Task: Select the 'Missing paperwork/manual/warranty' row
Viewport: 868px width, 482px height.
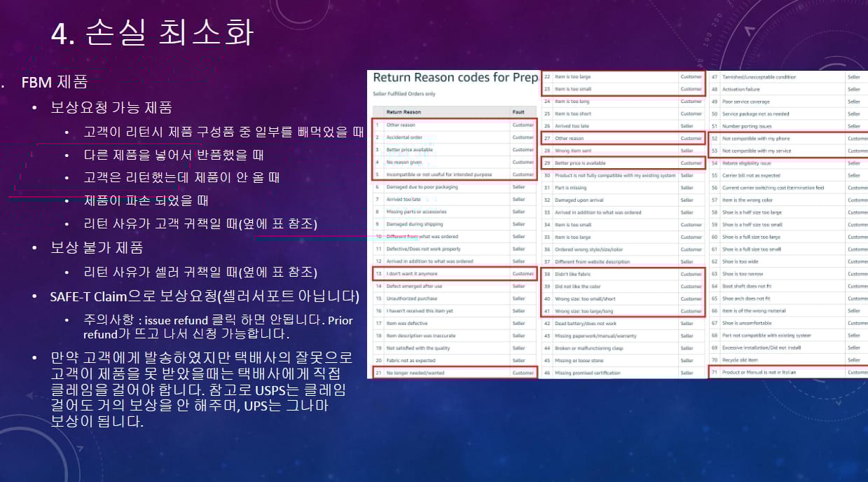Action: [x=623, y=336]
